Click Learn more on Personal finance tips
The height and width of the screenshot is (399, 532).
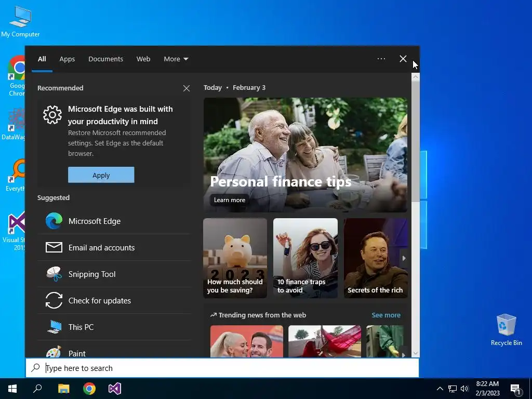[229, 200]
